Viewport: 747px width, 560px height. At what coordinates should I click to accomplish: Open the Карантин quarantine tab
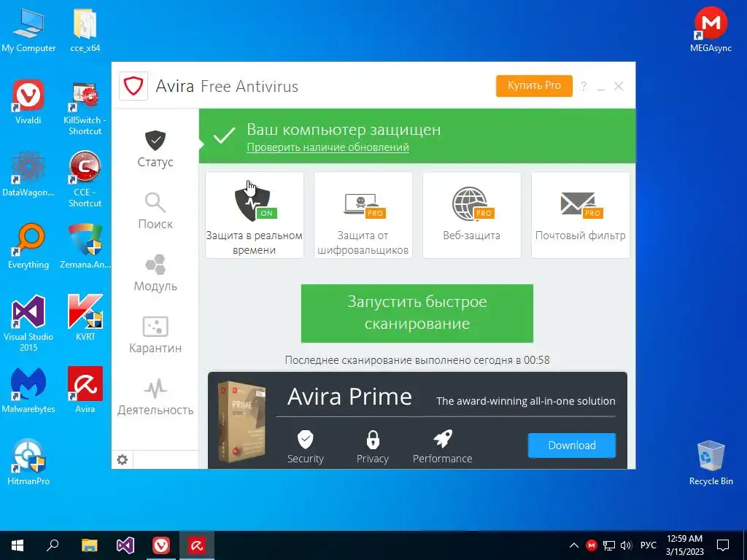pos(155,335)
